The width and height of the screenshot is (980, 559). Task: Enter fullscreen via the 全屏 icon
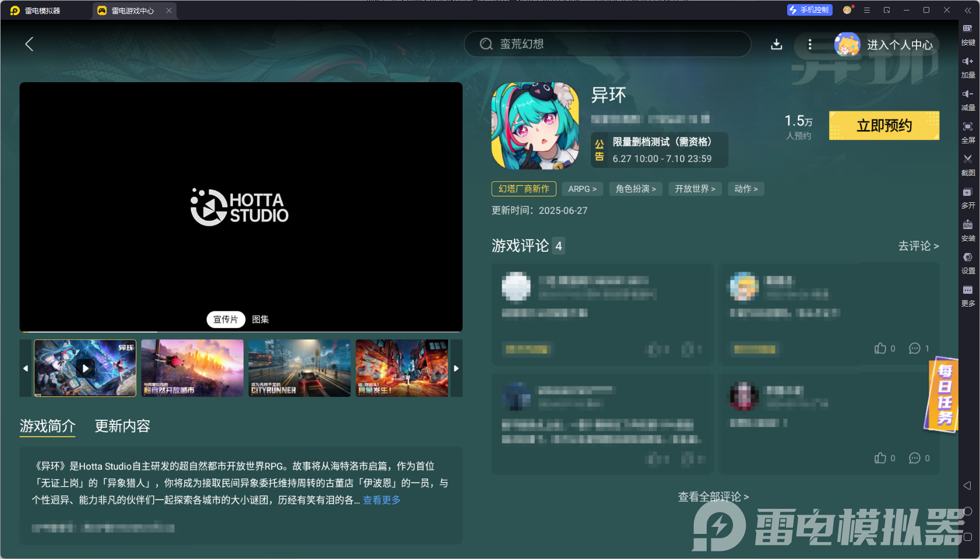coord(968,132)
